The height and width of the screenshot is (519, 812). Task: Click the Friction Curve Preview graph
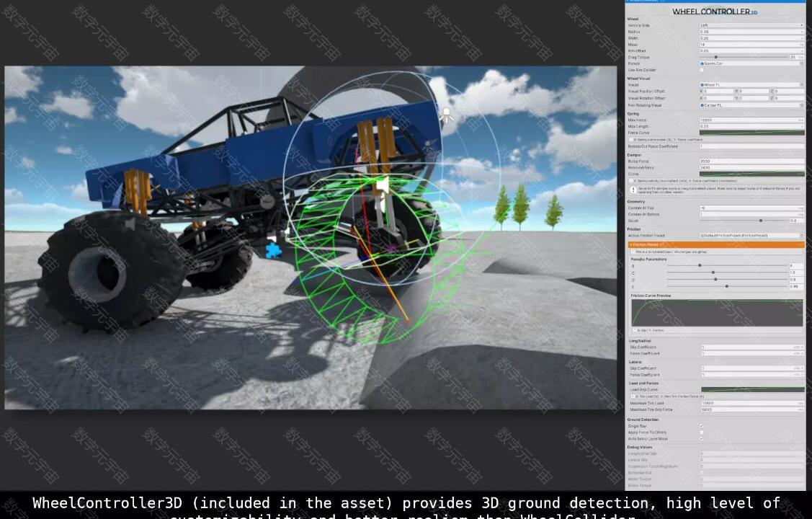pyautogui.click(x=717, y=313)
